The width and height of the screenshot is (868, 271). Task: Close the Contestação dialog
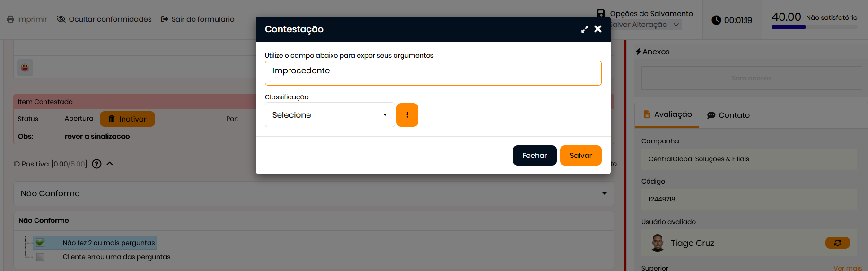[x=598, y=29]
